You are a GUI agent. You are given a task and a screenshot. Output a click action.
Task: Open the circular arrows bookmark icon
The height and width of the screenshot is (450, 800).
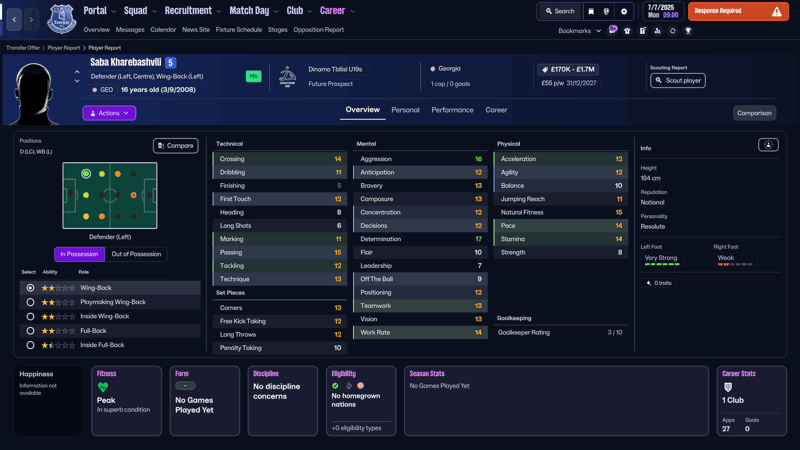pos(672,31)
